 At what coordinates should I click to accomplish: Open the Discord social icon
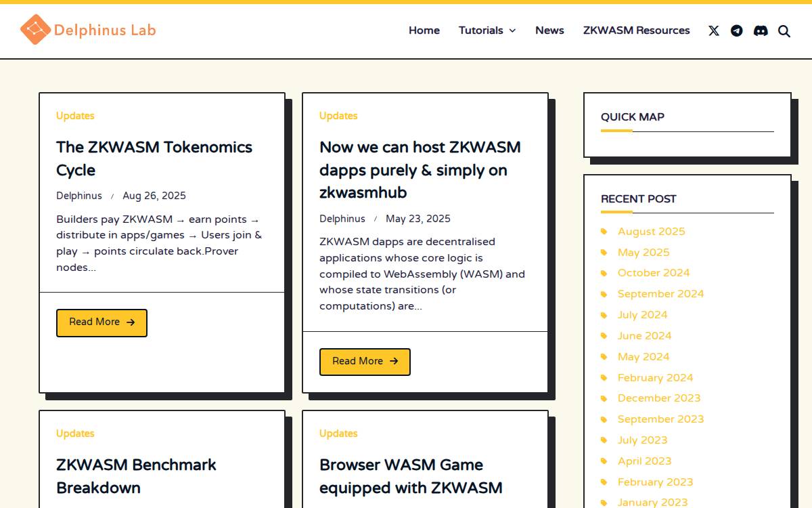761,30
